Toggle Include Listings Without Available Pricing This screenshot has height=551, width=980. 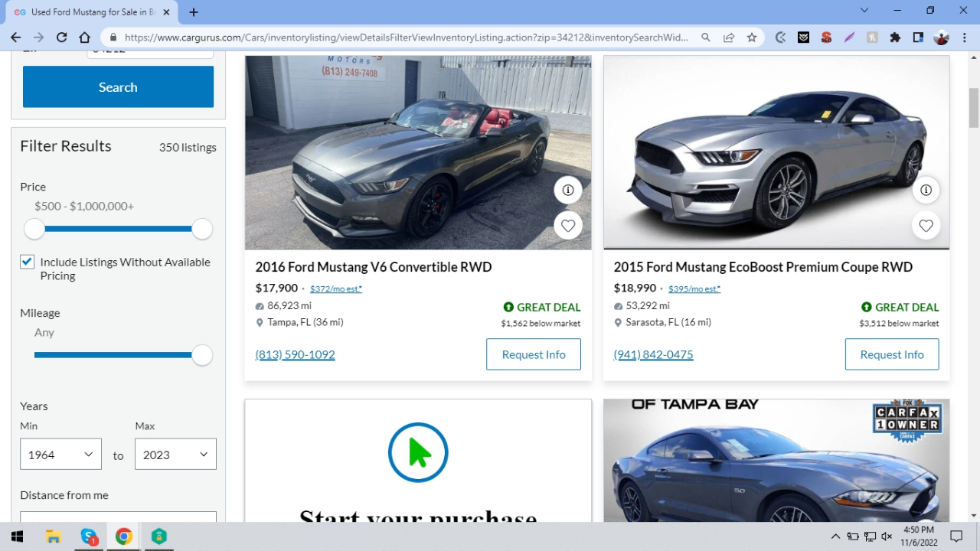(27, 262)
